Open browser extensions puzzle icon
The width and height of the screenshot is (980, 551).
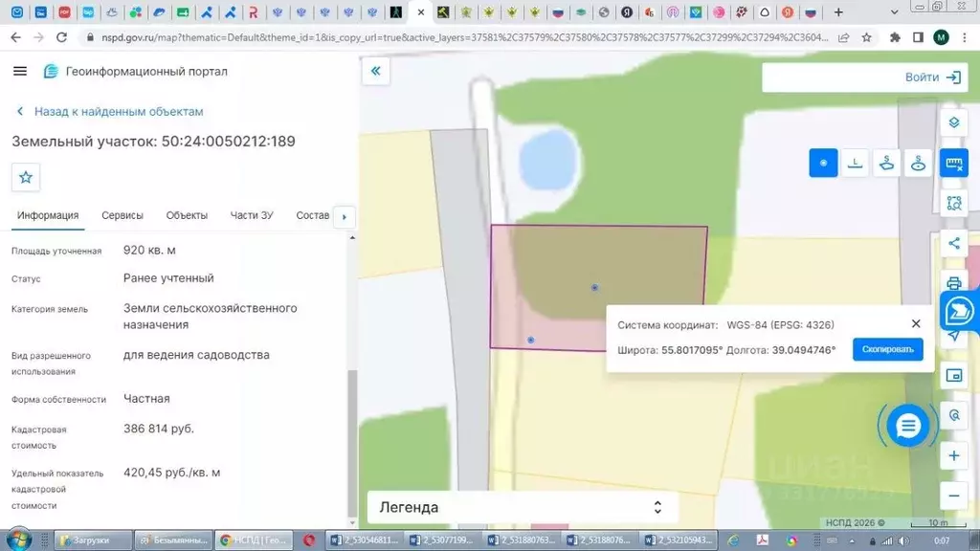click(x=895, y=37)
